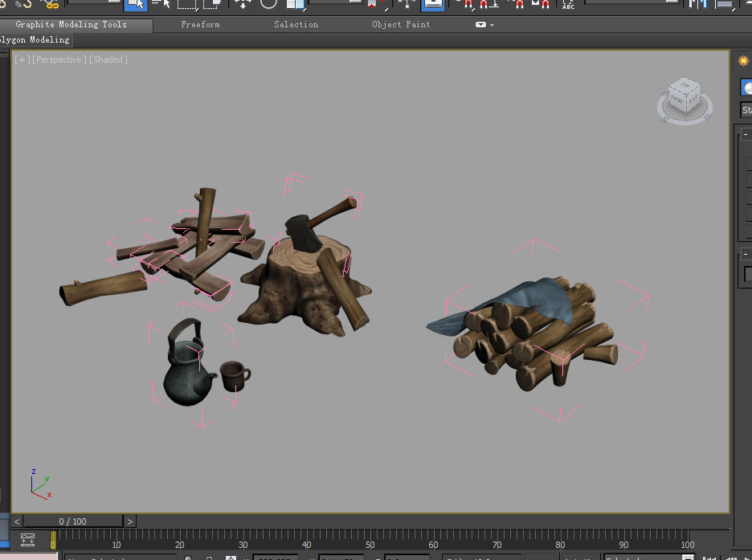Click the Align tool icon
752x560 pixels.
(x=724, y=4)
